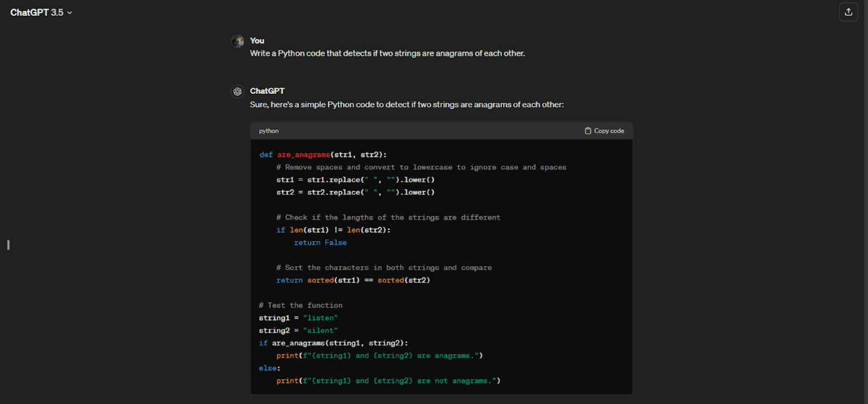
Task: Open sidebar using the left edge handle
Action: pyautogui.click(x=8, y=245)
